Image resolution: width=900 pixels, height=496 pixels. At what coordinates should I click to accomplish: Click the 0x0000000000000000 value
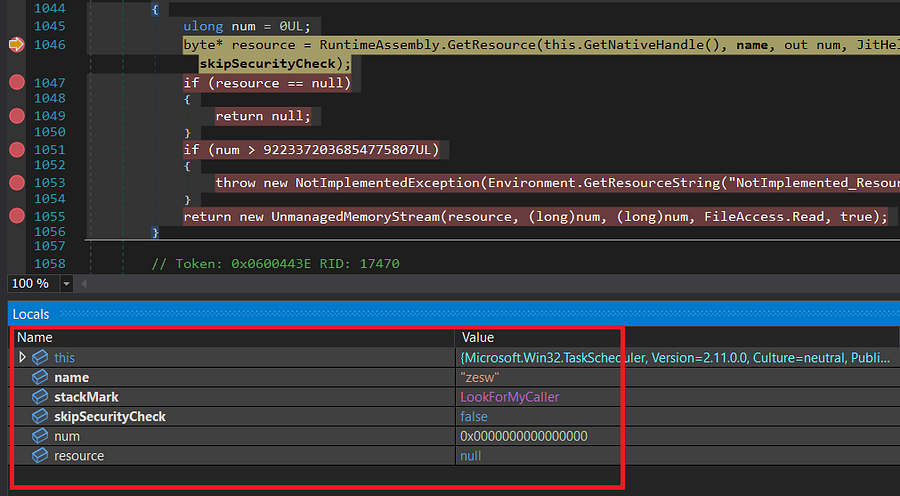click(x=523, y=436)
